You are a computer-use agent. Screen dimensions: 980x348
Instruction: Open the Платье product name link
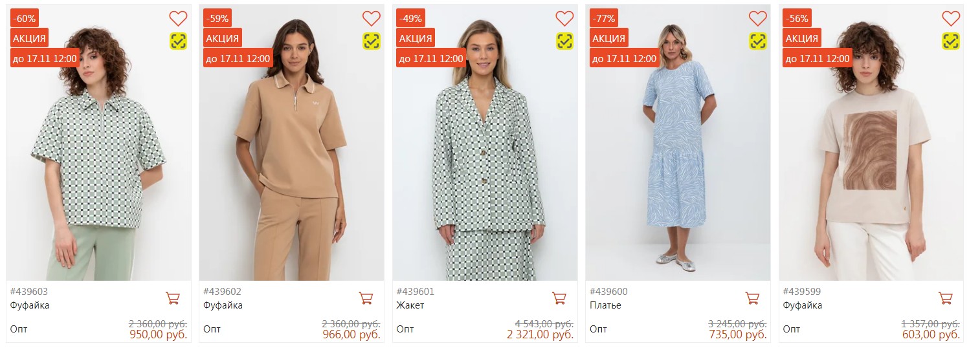point(605,305)
